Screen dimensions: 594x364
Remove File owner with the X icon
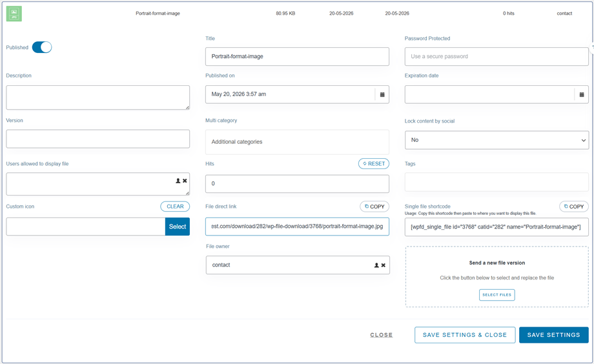point(384,265)
